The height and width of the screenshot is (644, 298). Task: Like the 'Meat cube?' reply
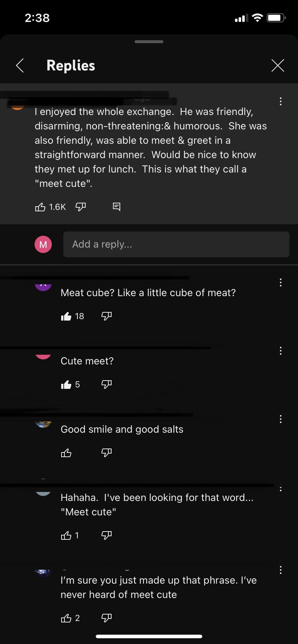coord(67,316)
